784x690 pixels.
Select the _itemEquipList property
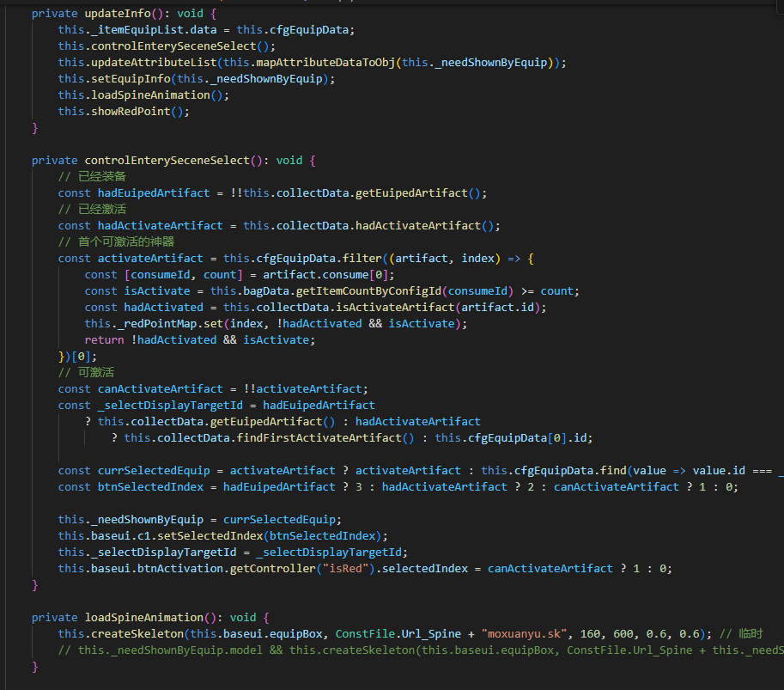point(137,30)
